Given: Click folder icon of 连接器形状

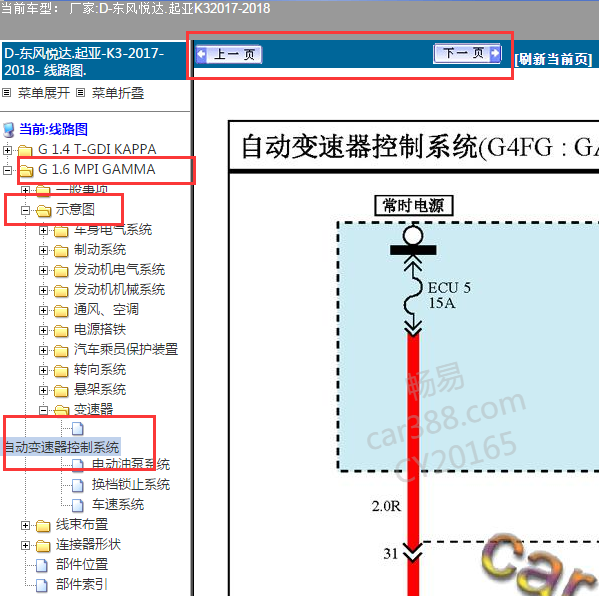Looking at the screenshot, I should click(x=43, y=546).
